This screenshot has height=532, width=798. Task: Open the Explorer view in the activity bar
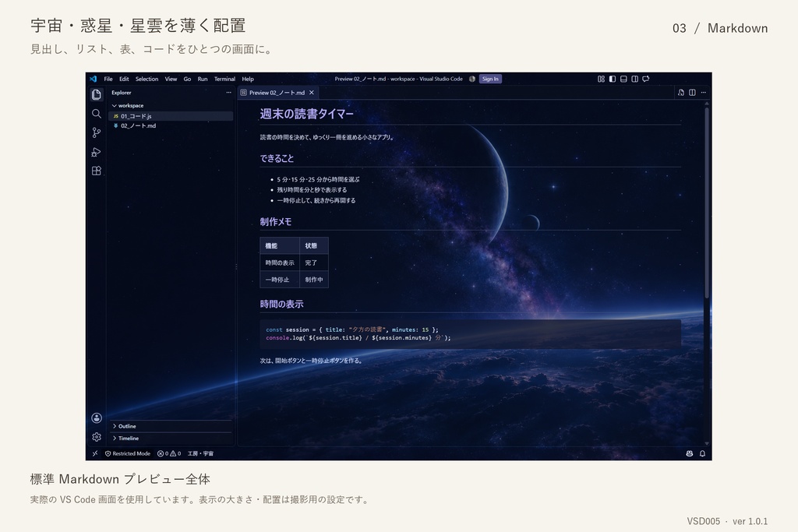[x=96, y=94]
